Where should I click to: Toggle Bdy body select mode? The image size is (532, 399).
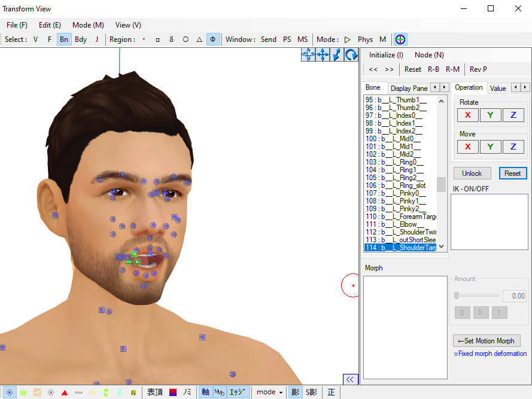tap(81, 39)
